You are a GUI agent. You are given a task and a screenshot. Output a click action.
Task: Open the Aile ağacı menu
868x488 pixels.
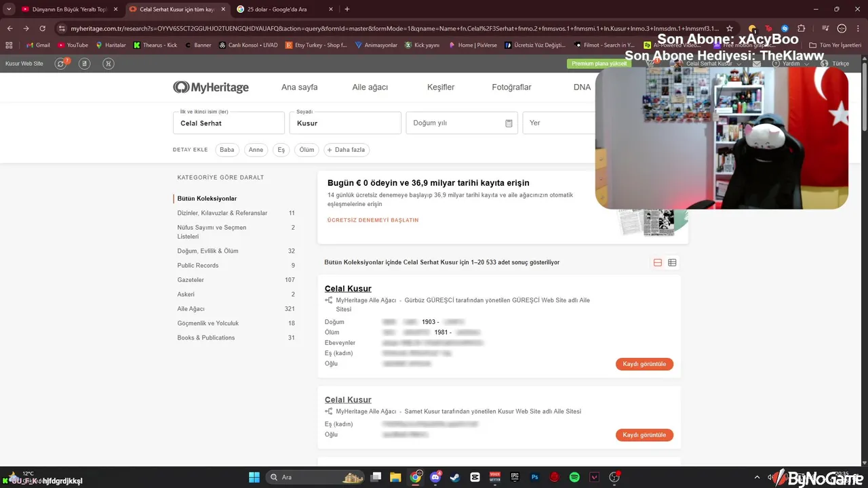pos(370,87)
